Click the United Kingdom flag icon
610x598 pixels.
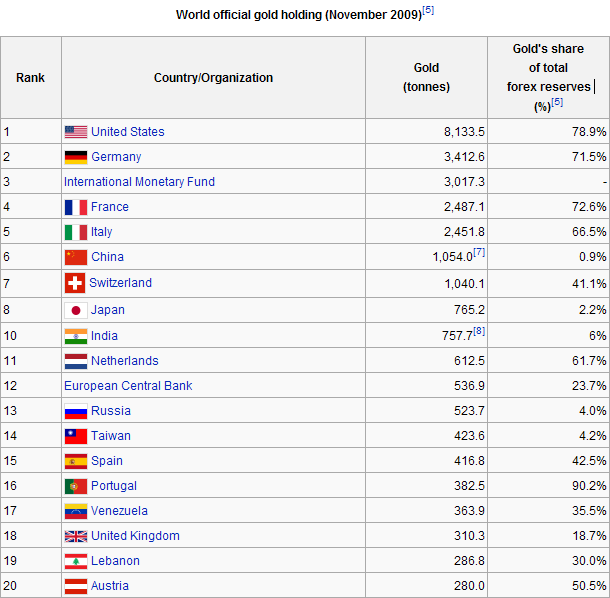click(x=76, y=536)
